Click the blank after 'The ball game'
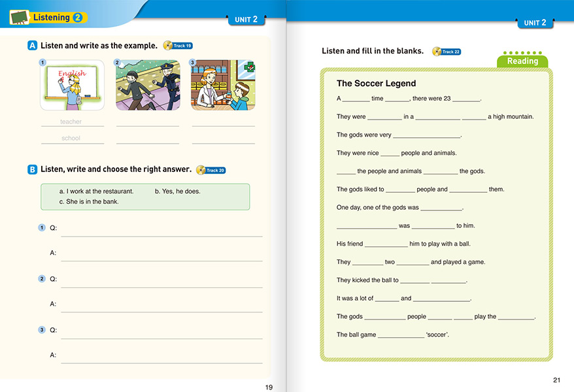The image size is (574, 392). (401, 336)
